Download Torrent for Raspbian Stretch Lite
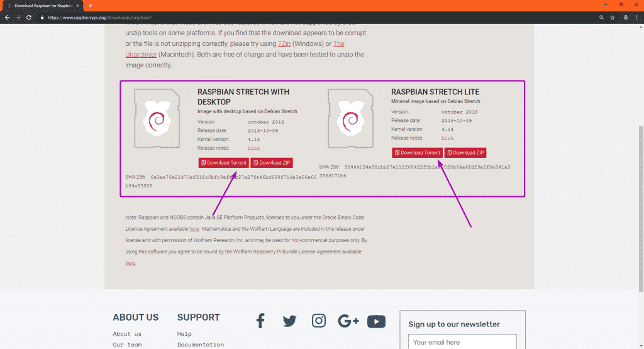The height and width of the screenshot is (349, 644). pos(417,153)
